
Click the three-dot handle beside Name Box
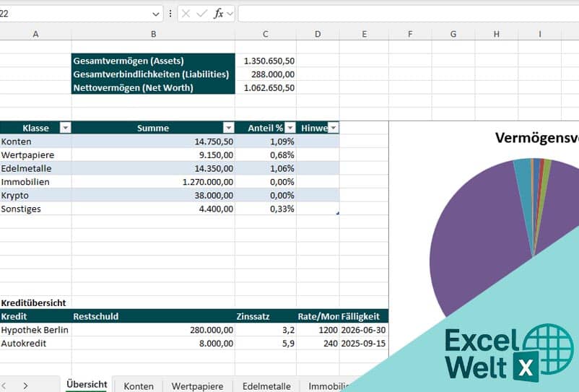170,14
